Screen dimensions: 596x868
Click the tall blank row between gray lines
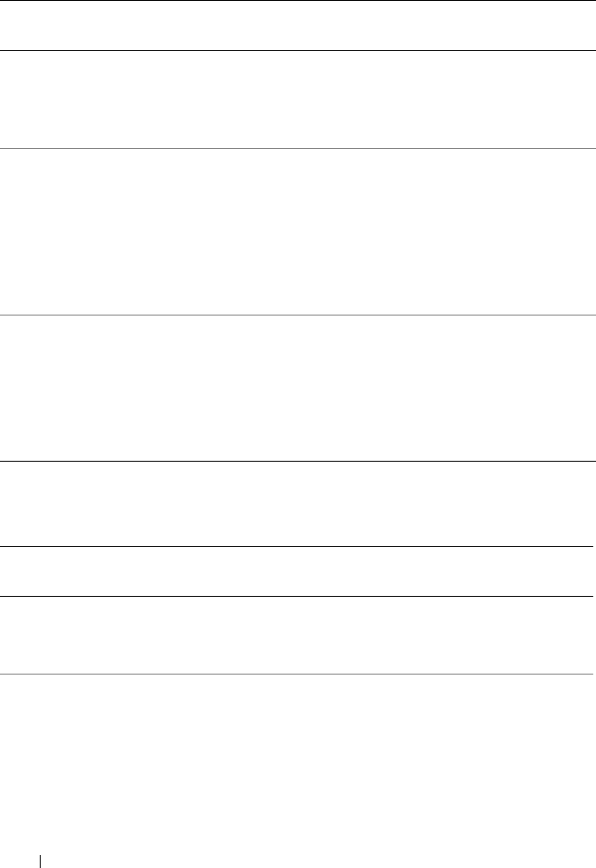coord(298,232)
